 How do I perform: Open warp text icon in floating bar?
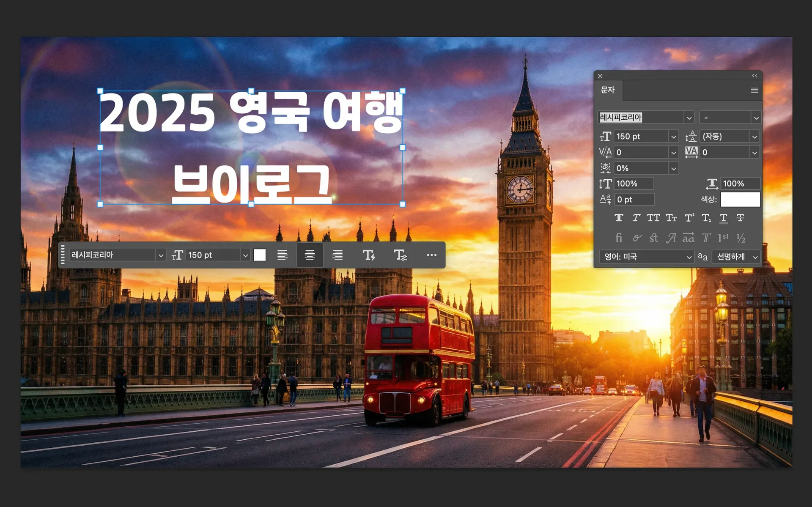369,255
